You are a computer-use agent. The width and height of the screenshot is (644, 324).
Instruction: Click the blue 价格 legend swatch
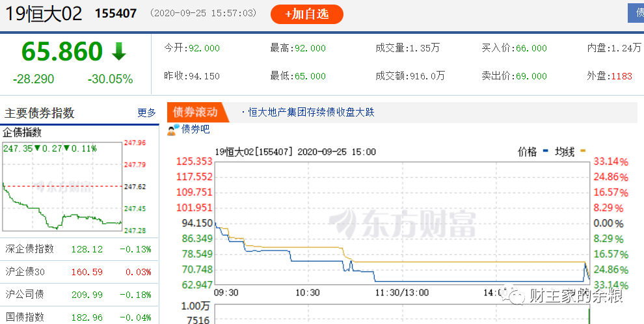click(x=545, y=152)
